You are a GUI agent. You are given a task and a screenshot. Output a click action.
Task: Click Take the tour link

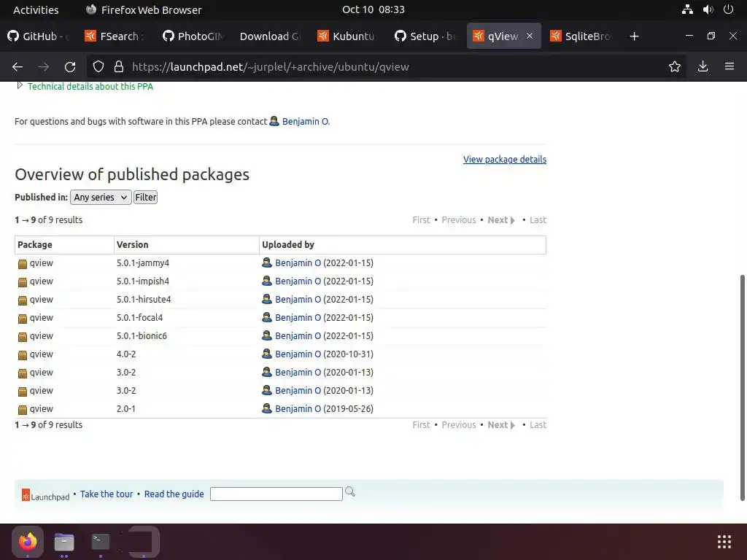point(107,494)
